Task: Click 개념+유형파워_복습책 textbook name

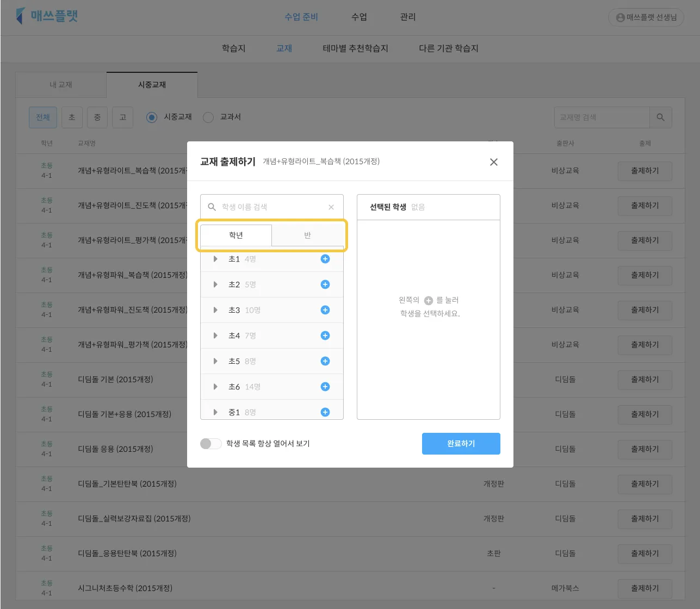Action: [x=133, y=275]
